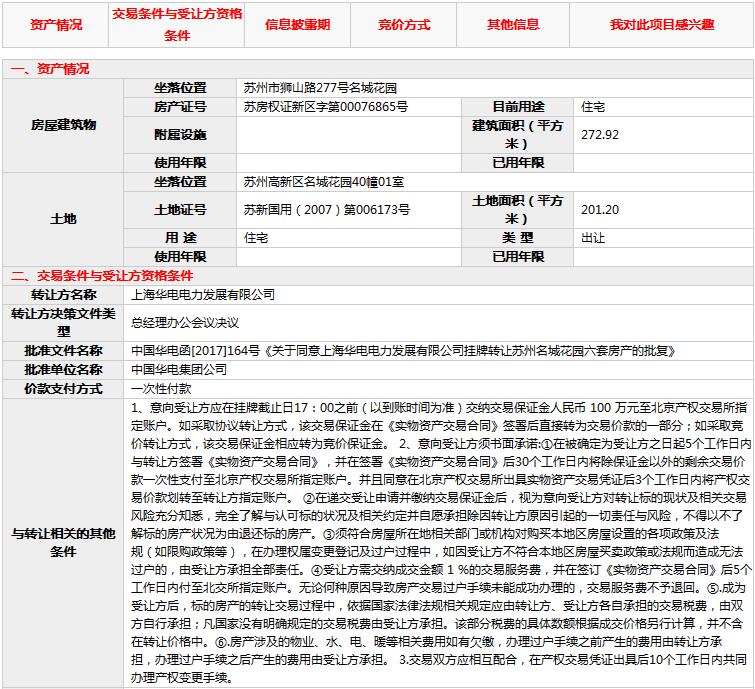755x689 pixels.
Task: Click the 二、交易条件与受让方资格条件 section header
Action: coord(101,276)
